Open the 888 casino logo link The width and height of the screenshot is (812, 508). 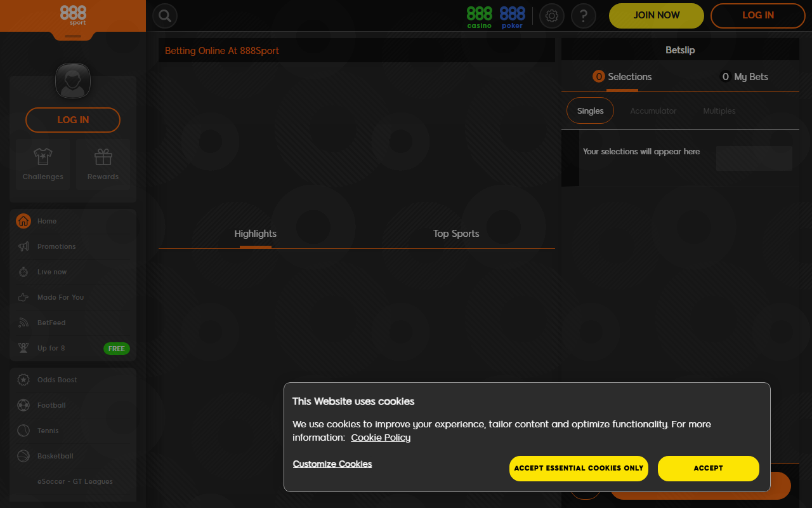pos(480,17)
